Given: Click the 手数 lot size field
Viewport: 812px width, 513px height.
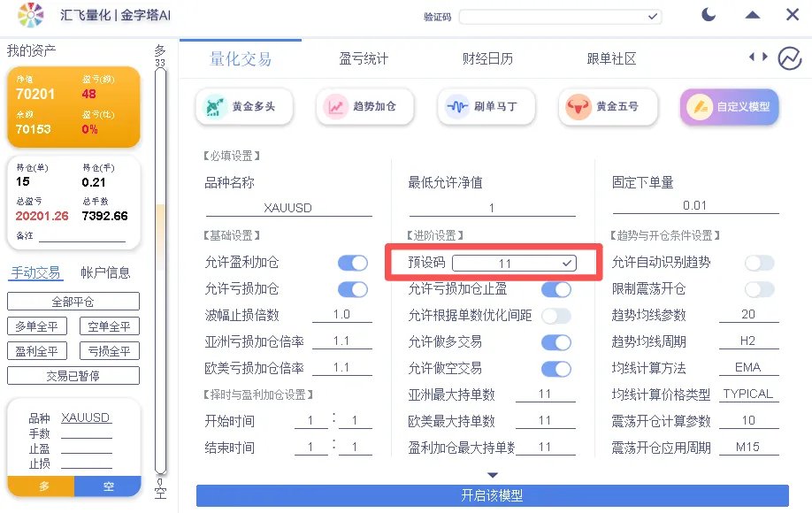Looking at the screenshot, I should [87, 433].
